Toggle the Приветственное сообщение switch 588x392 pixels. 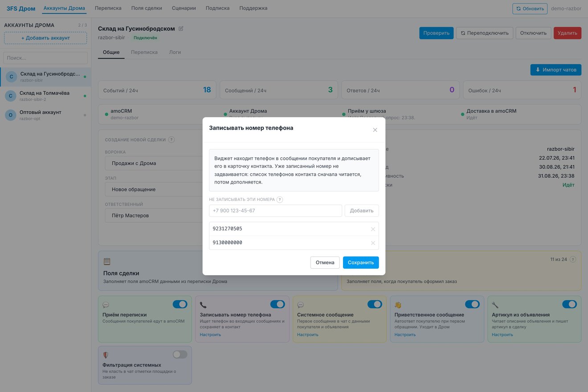point(472,304)
